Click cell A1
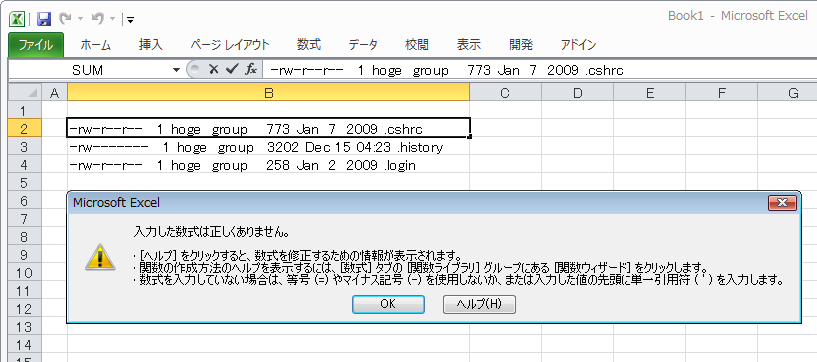 54,110
